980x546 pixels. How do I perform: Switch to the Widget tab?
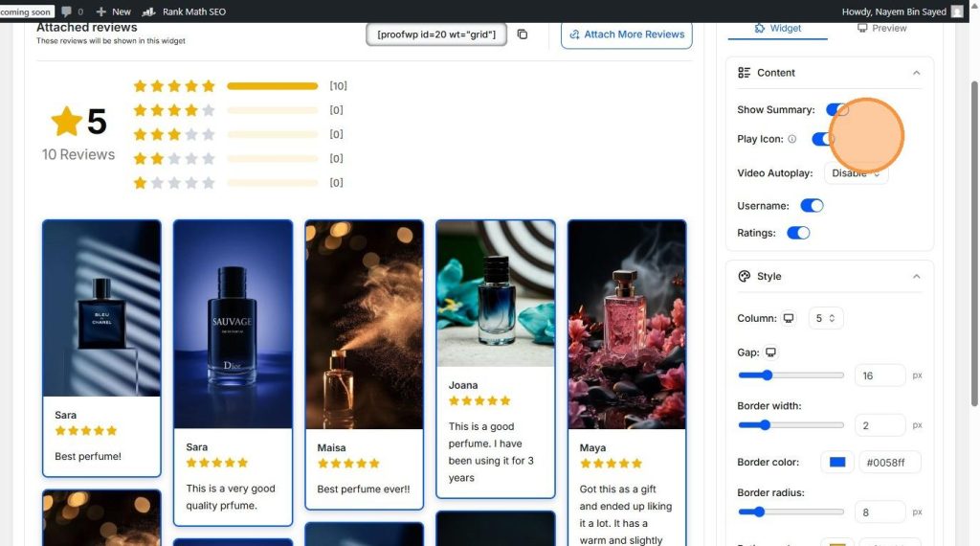pos(777,28)
